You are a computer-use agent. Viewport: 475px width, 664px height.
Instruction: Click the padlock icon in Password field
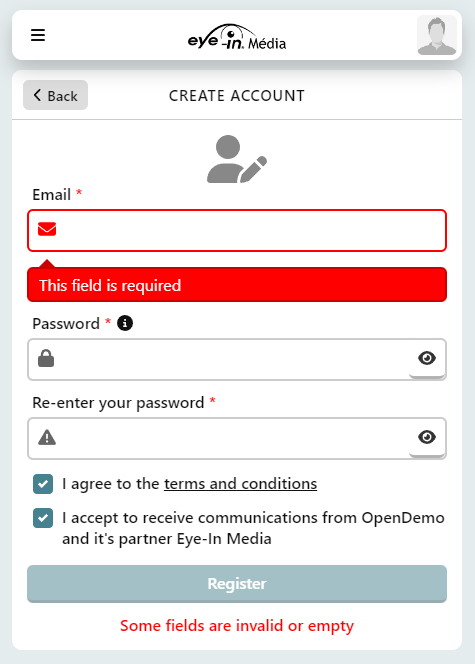tap(46, 358)
